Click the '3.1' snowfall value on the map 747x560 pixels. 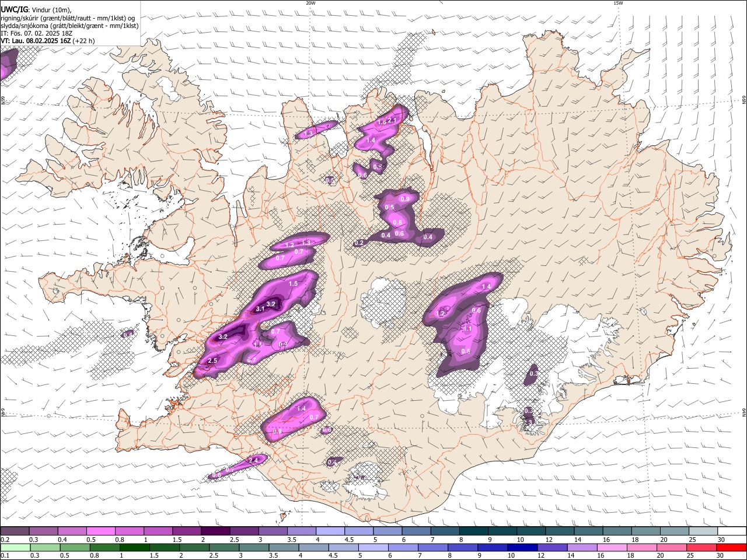pos(260,309)
